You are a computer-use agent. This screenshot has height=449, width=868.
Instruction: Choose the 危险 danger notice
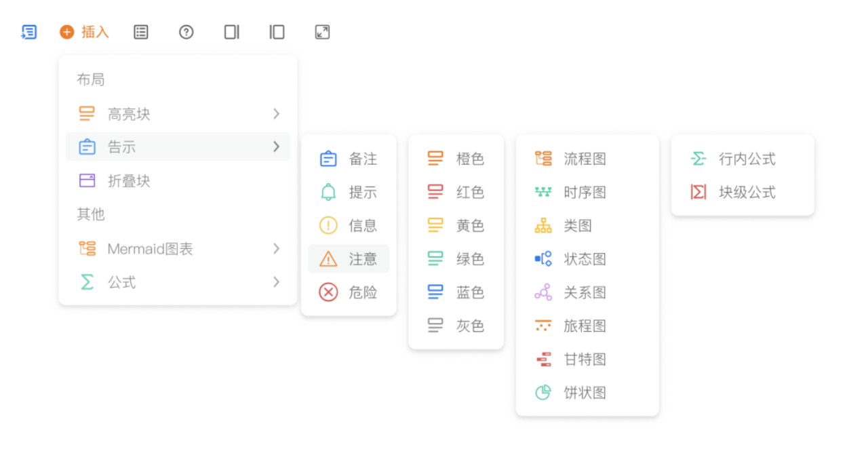[x=349, y=292]
